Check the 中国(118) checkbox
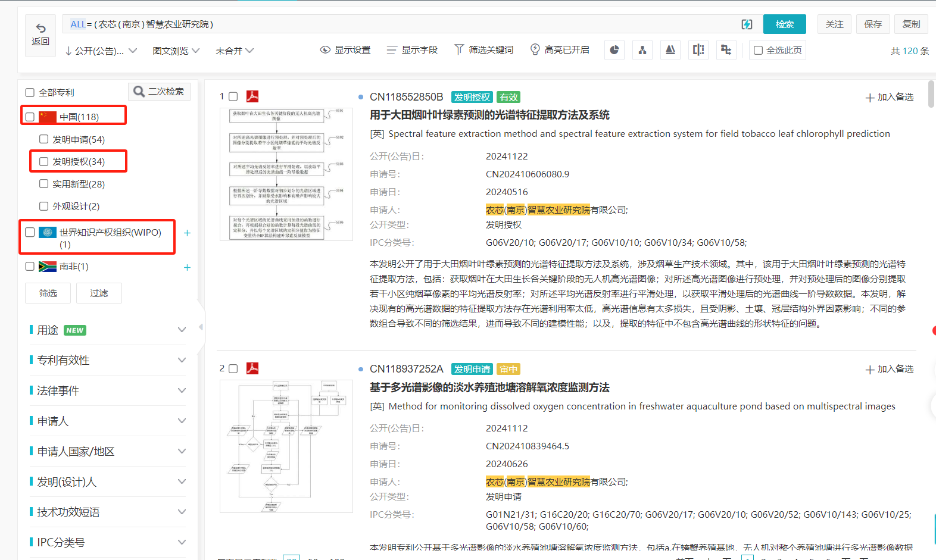Screen dimensions: 936x560 (30, 117)
